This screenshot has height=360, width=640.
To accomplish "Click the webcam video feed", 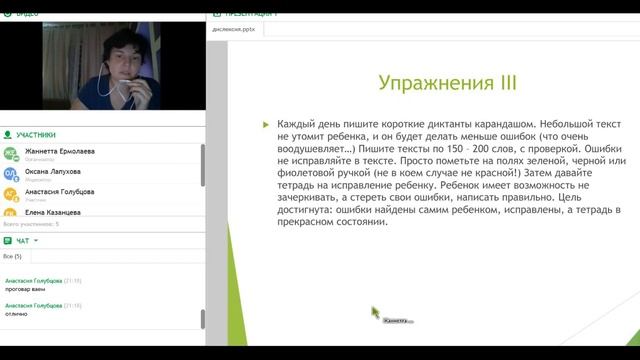I will 102,66.
